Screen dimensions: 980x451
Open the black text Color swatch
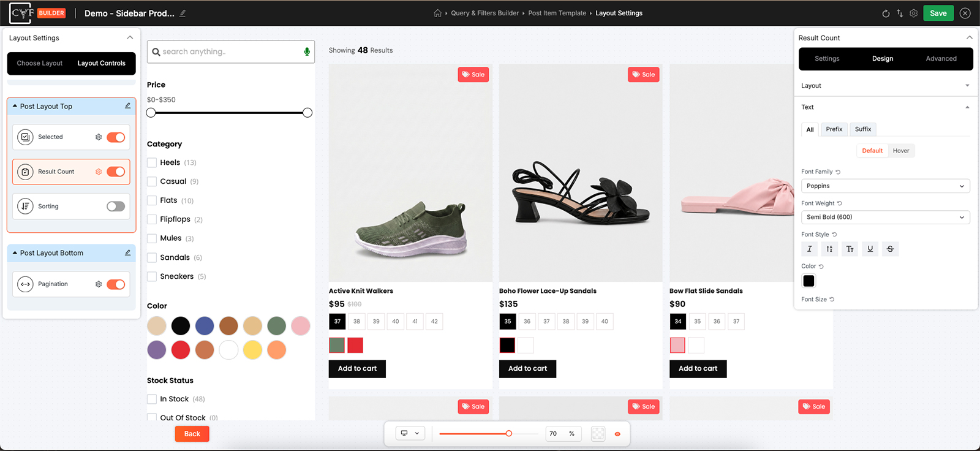click(809, 281)
